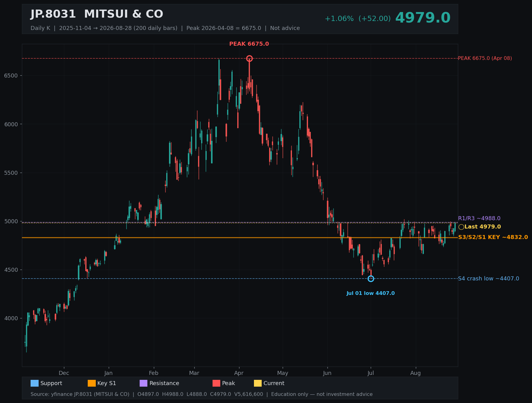The width and height of the screenshot is (532, 403).
Task: Click the purple "R1/R3 ~4988.0" resistance label
Action: (x=479, y=218)
